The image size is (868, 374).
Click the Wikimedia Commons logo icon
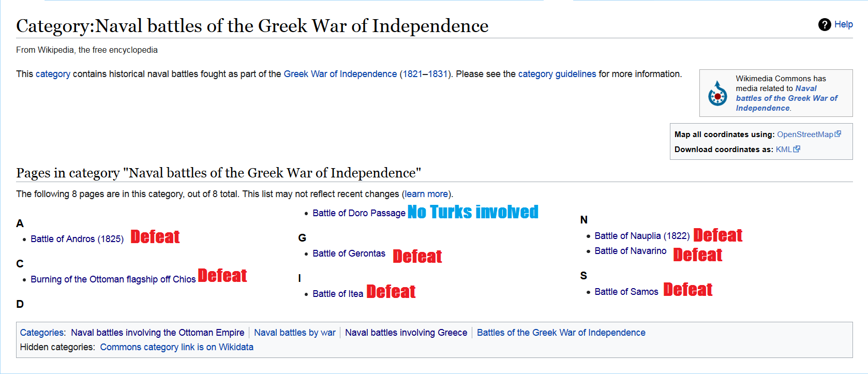[x=717, y=94]
